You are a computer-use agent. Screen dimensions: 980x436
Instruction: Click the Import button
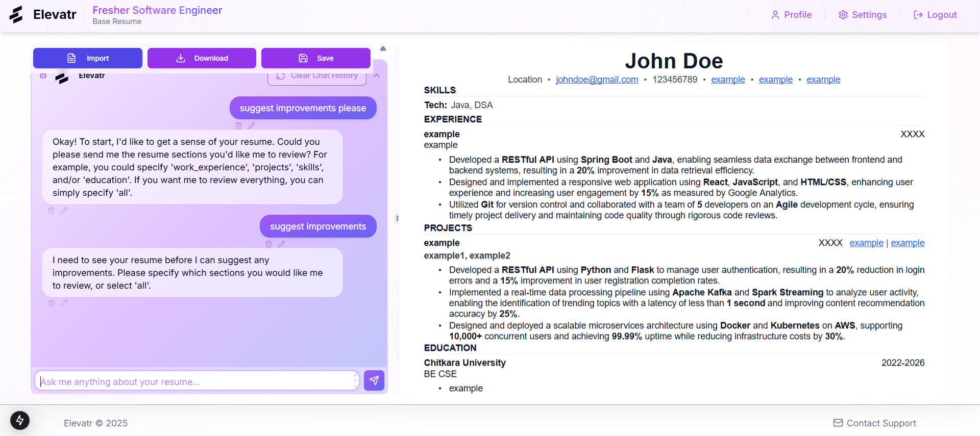click(88, 58)
